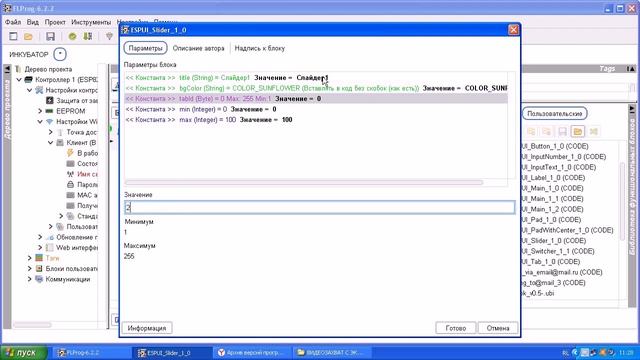Image resolution: width=640 pixels, height=360 pixels.
Task: Open the Вид menu
Action: (x=33, y=22)
